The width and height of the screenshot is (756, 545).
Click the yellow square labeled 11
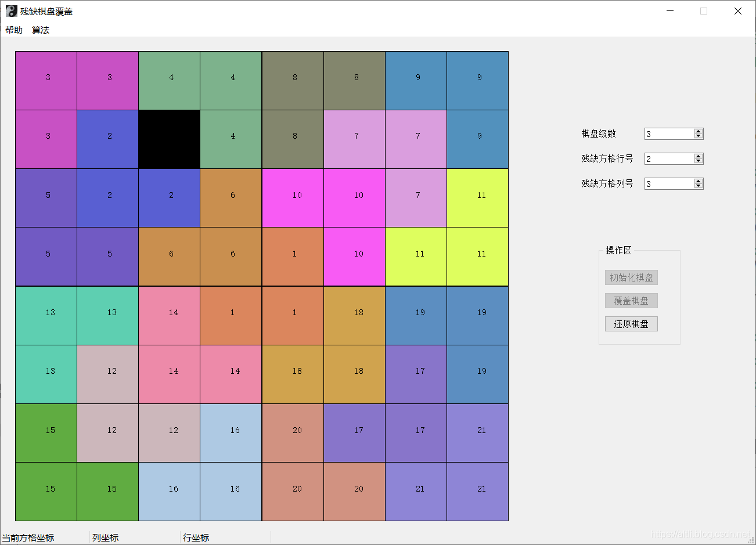477,195
